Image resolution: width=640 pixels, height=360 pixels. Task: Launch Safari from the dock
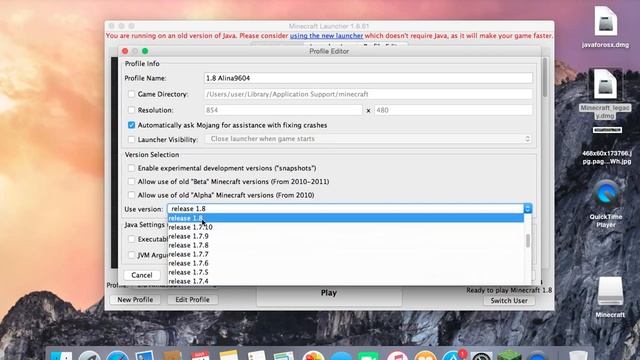[118, 355]
